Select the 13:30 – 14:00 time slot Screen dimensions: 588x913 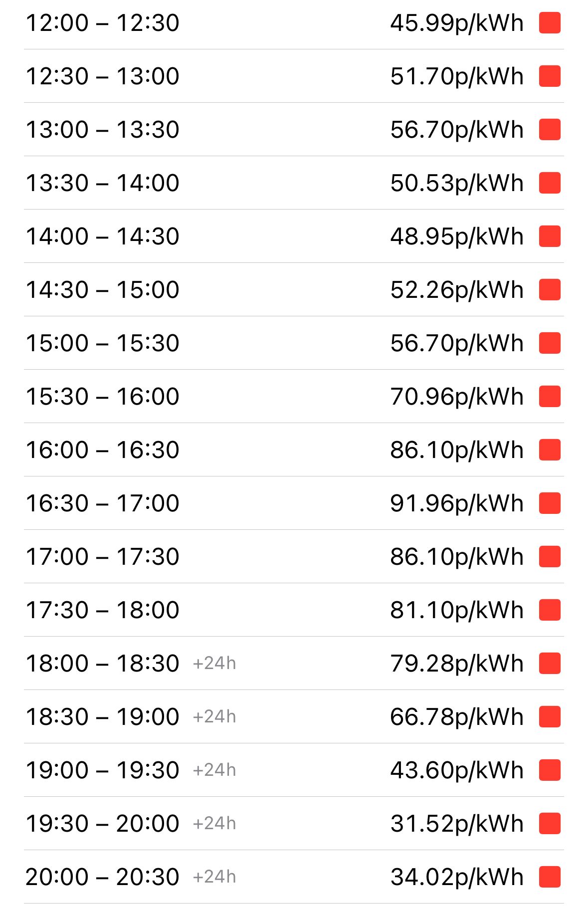pyautogui.click(x=294, y=183)
